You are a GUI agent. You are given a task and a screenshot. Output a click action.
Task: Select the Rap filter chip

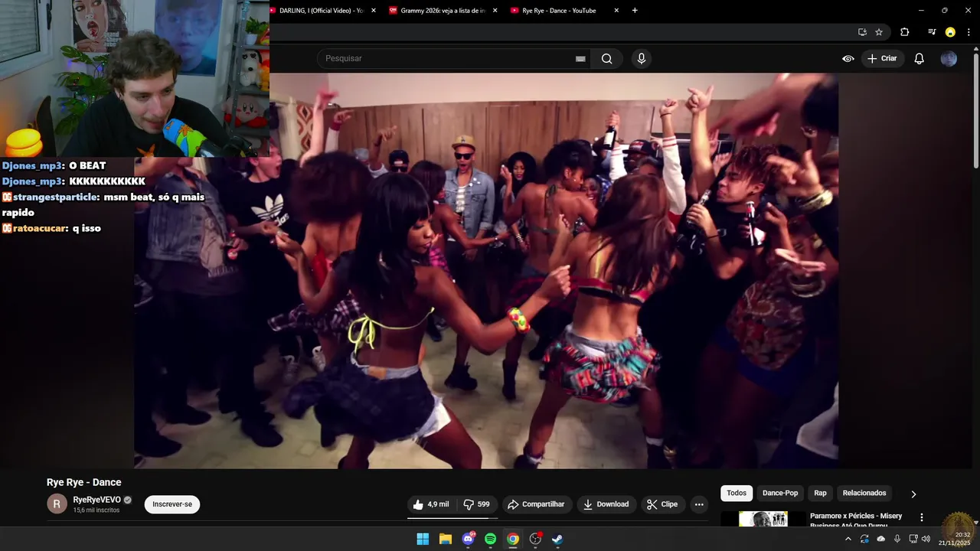(x=821, y=494)
